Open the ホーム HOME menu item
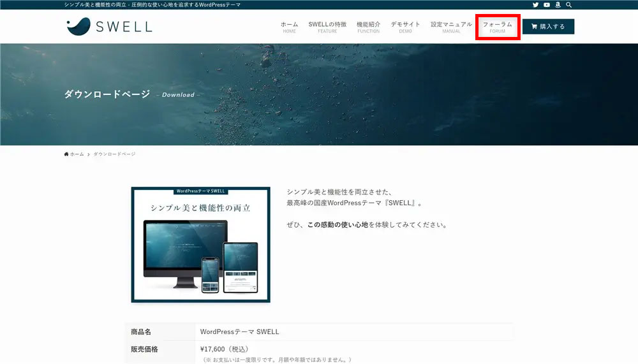638x364 pixels. click(x=289, y=27)
